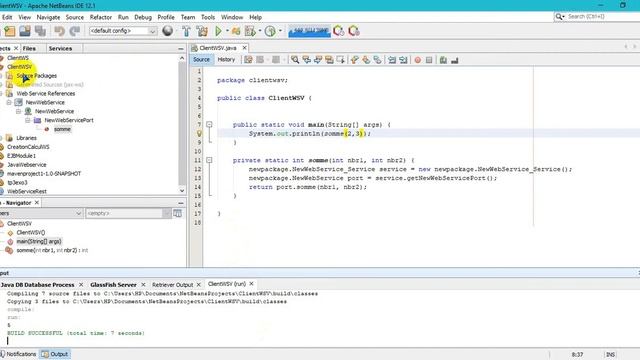Viewport: 640px width, 360px height.
Task: Comment selected lines icon
Action: pos(443,60)
